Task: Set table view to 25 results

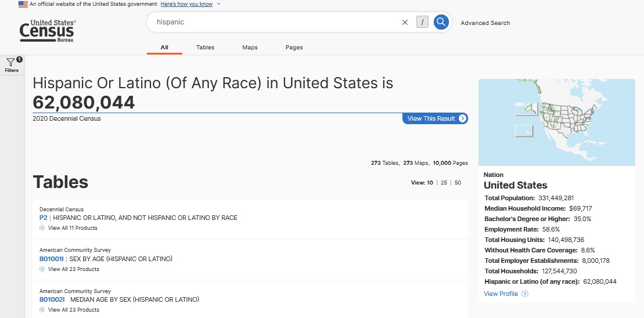Action: 444,183
